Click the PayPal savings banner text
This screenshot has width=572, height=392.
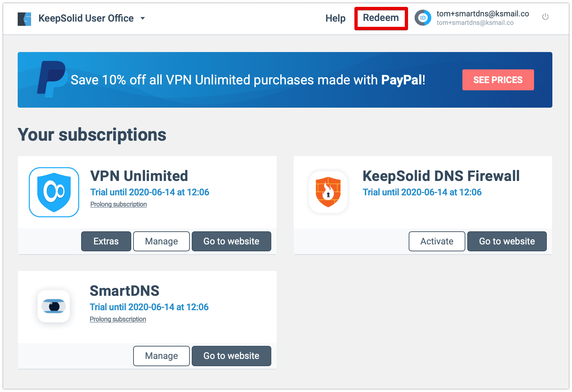[x=248, y=80]
